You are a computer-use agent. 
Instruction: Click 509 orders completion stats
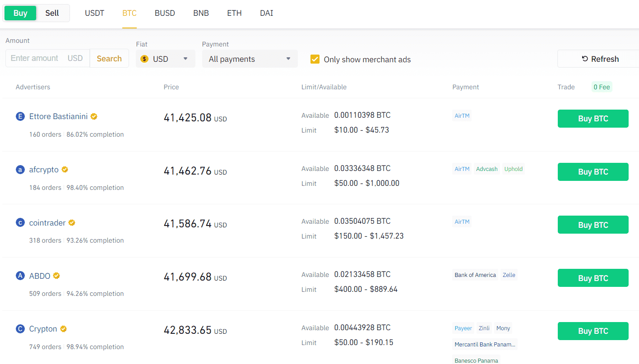click(76, 294)
